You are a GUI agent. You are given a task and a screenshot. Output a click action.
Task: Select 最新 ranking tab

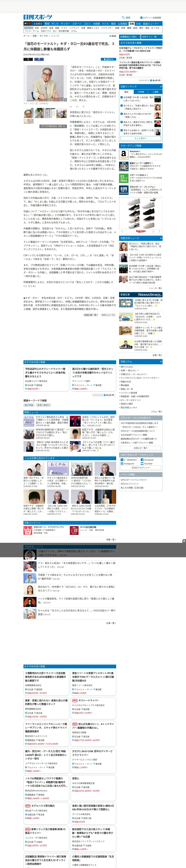click(x=126, y=92)
